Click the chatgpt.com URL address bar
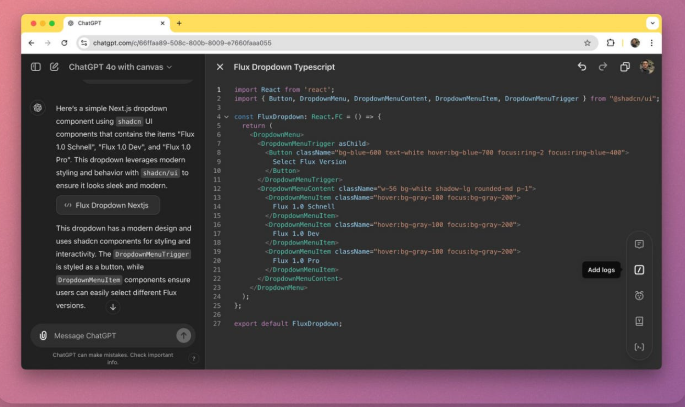The image size is (685, 407). [x=336, y=43]
